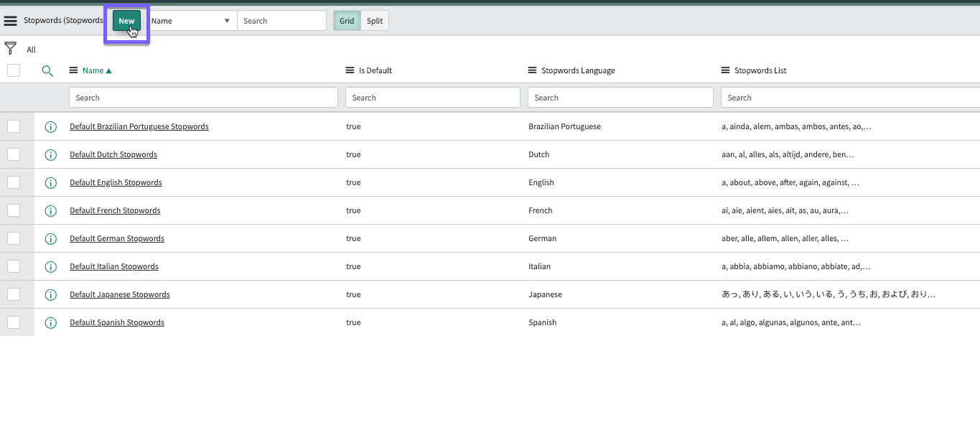Focus the Name column search field

(x=203, y=98)
